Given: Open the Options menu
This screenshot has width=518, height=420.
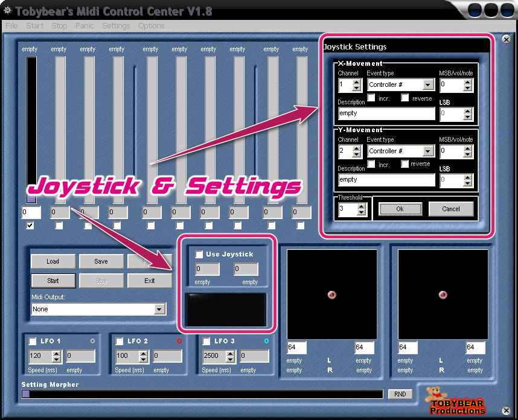Looking at the screenshot, I should pos(152,26).
